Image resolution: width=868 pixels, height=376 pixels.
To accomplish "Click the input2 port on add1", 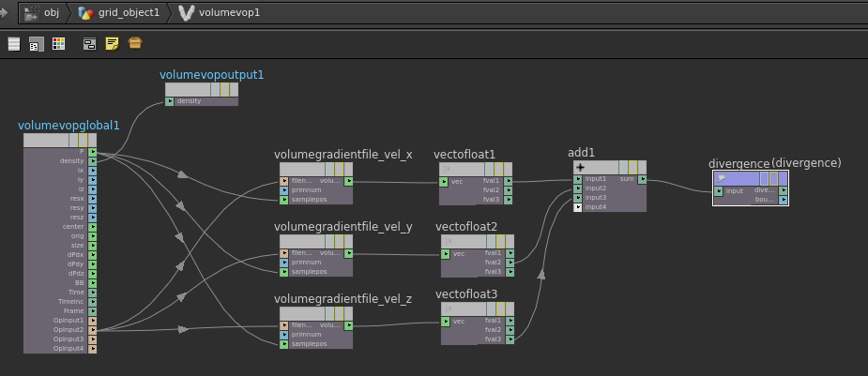I will click(577, 188).
